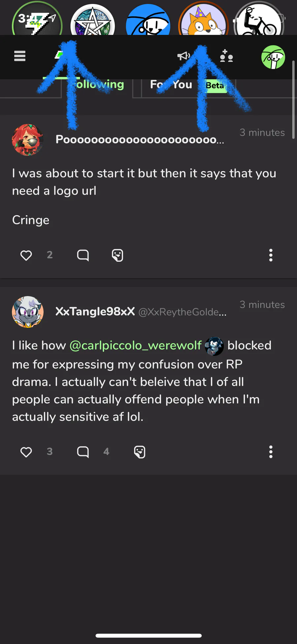Open the XxTangle98xX username link
This screenshot has height=644, width=297.
point(95,311)
